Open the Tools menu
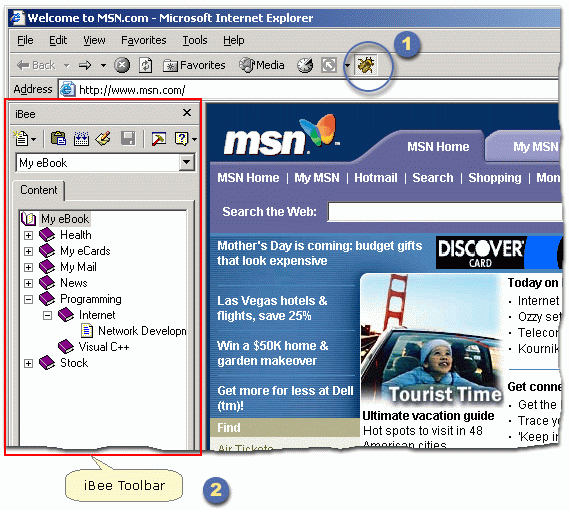This screenshot has height=510, width=570. pyautogui.click(x=195, y=40)
